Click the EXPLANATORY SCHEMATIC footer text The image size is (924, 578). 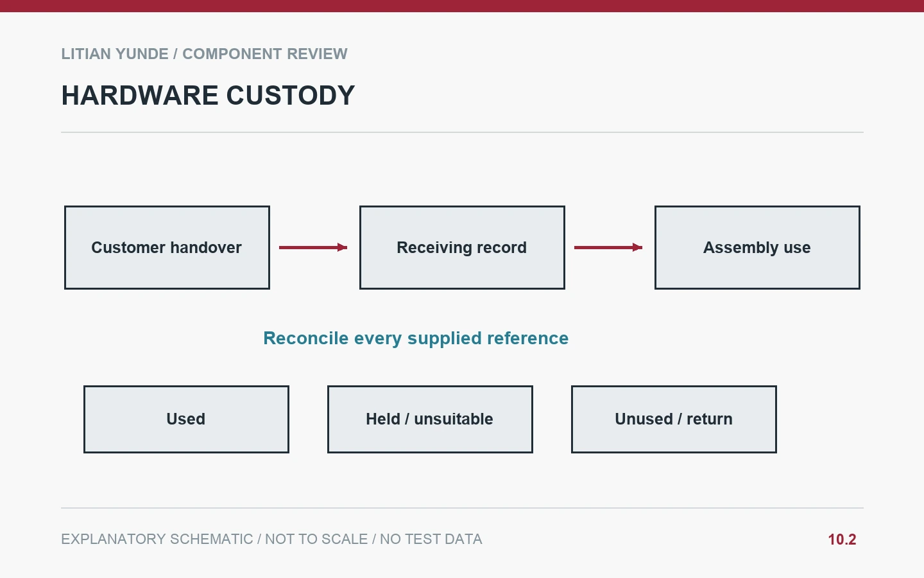pyautogui.click(x=157, y=539)
